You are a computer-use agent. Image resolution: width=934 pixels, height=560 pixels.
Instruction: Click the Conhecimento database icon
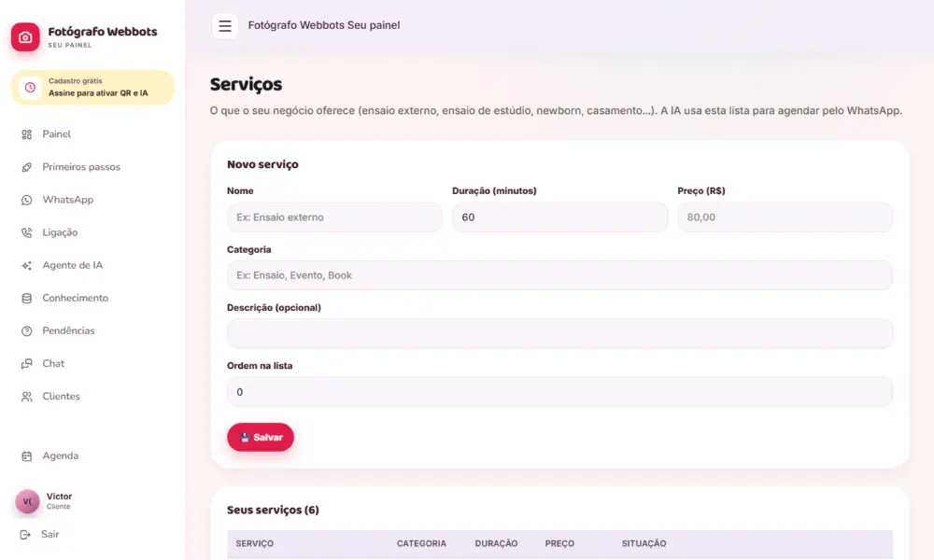click(x=27, y=298)
